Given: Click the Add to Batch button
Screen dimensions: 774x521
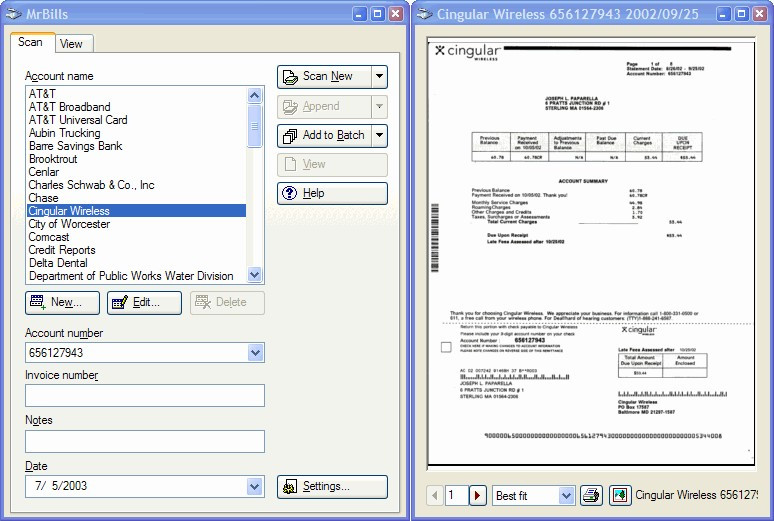Looking at the screenshot, I should point(324,136).
